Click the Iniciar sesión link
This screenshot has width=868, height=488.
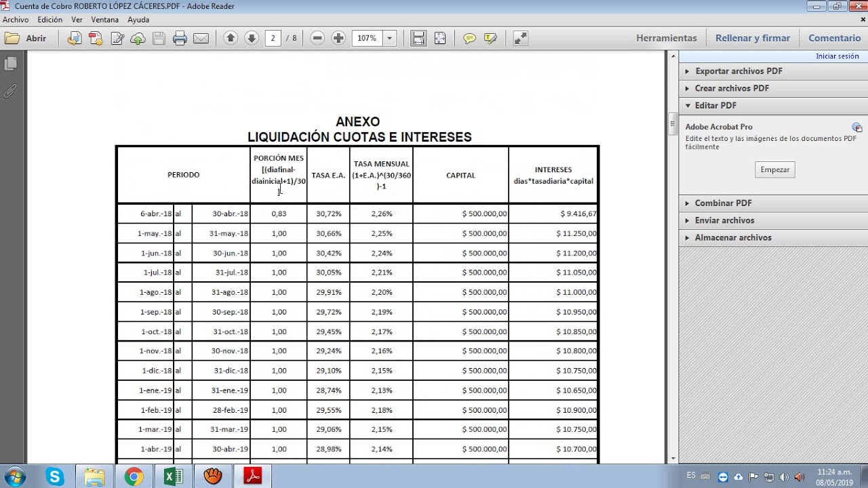coord(837,56)
